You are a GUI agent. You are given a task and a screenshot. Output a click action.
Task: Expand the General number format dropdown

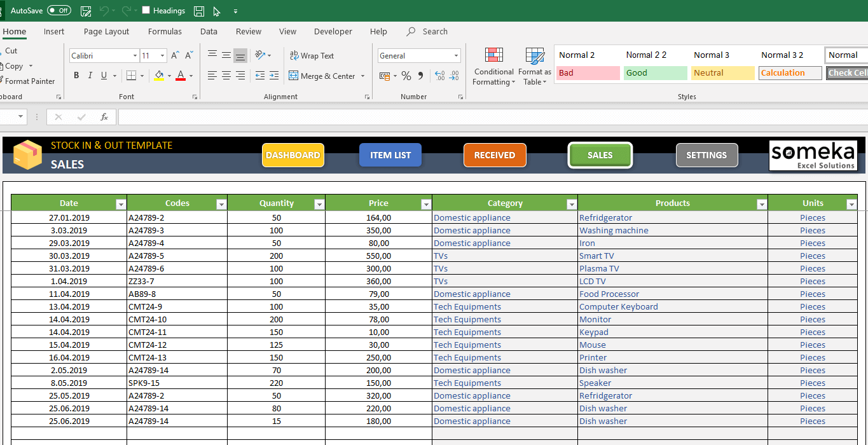tap(457, 55)
